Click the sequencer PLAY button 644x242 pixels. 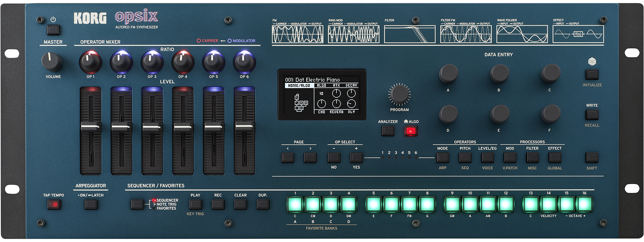click(195, 204)
